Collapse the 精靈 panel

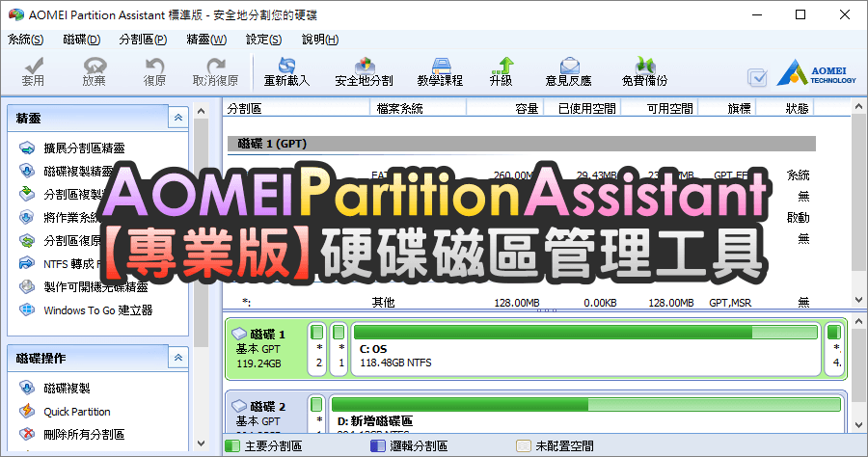[x=178, y=118]
